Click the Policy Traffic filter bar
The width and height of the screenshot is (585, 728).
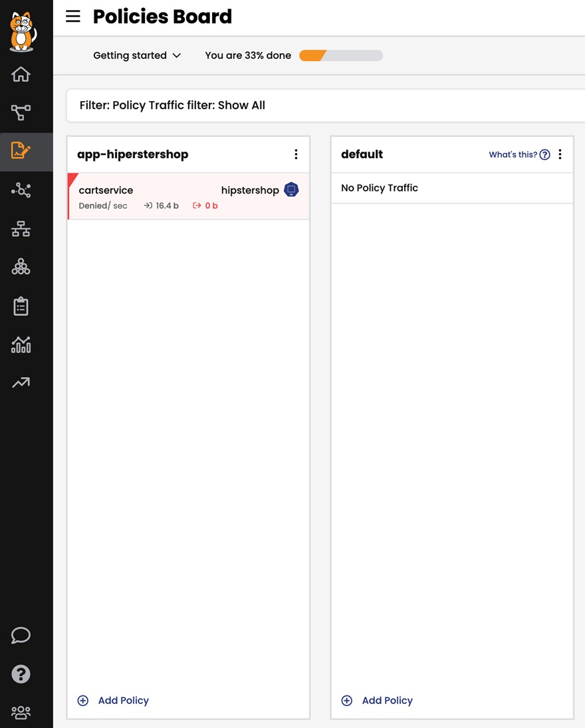coord(325,106)
